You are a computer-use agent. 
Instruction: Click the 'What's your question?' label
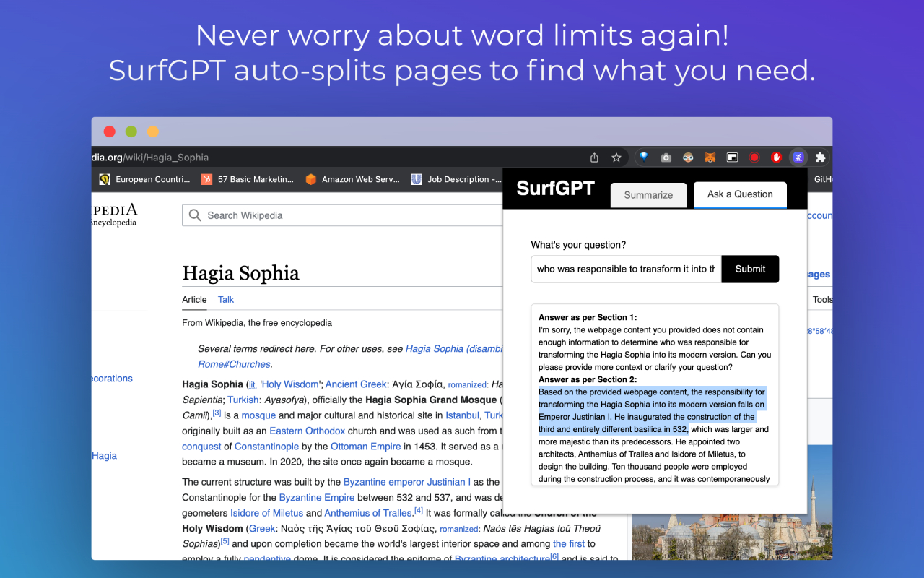(579, 245)
